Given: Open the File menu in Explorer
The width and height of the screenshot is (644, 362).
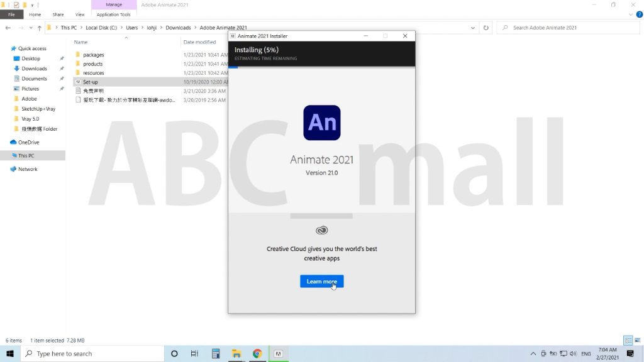Looking at the screenshot, I should [11, 14].
